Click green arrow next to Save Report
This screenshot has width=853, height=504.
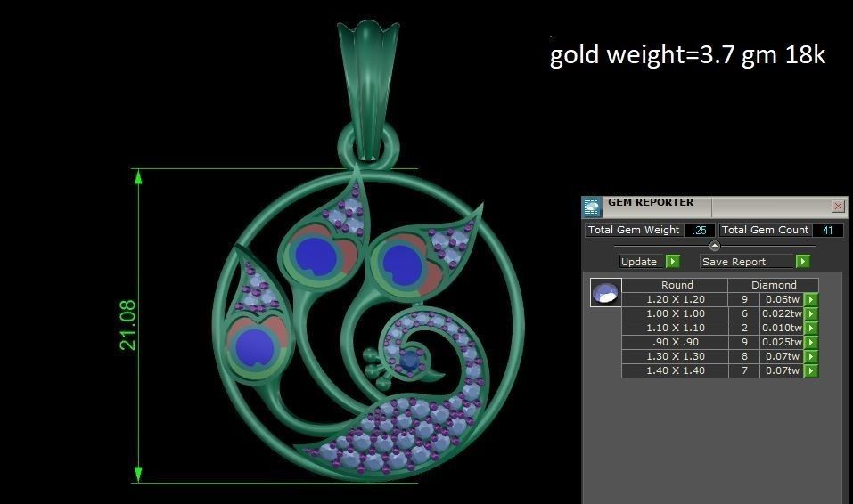pyautogui.click(x=802, y=262)
